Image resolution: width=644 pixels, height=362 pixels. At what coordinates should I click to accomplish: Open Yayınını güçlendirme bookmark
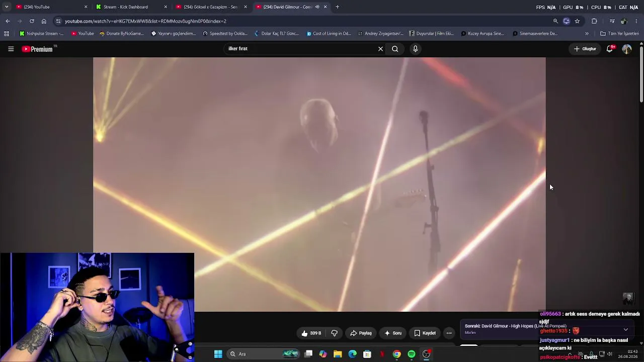coord(173,34)
